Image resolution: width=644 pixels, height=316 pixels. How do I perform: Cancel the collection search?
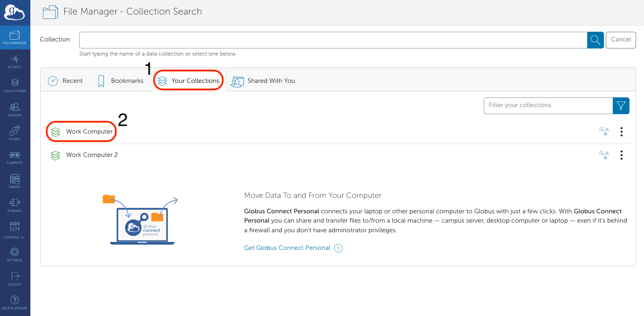point(621,40)
